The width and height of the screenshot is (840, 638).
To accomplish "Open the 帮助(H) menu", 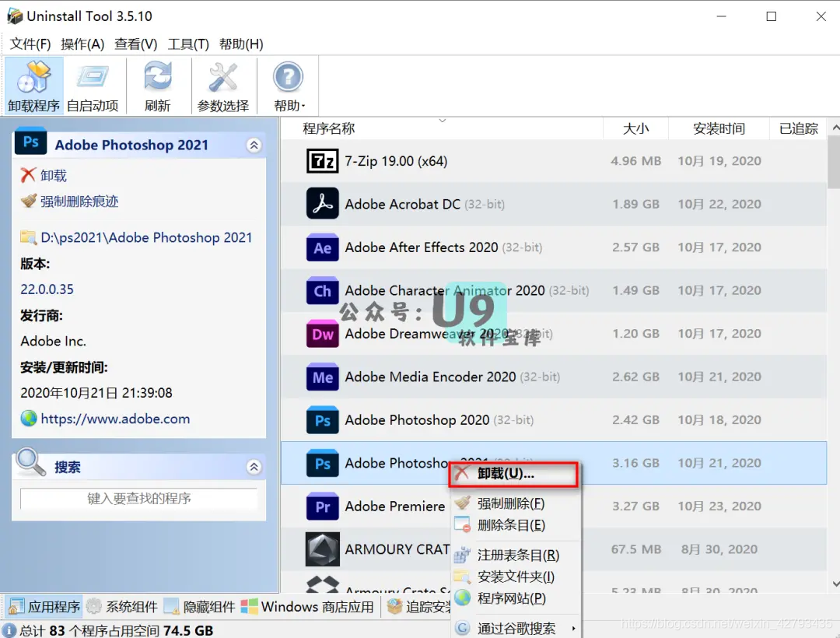I will (241, 44).
